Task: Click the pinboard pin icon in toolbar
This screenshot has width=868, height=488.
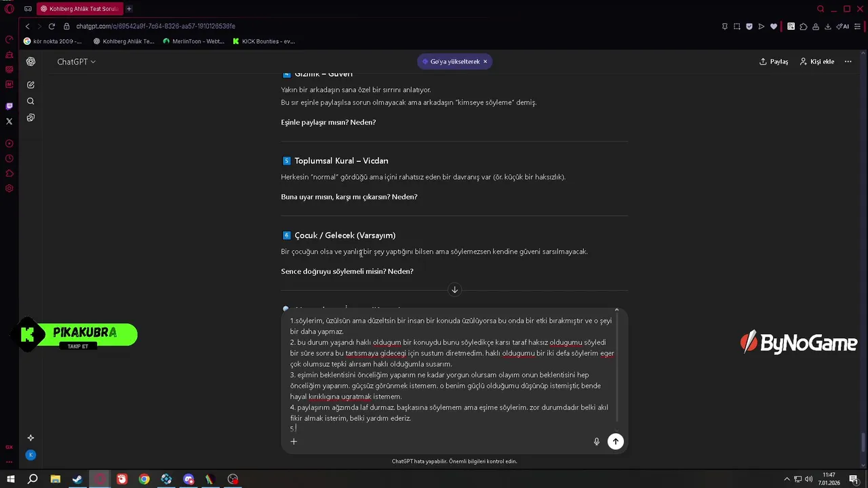Action: point(725,26)
